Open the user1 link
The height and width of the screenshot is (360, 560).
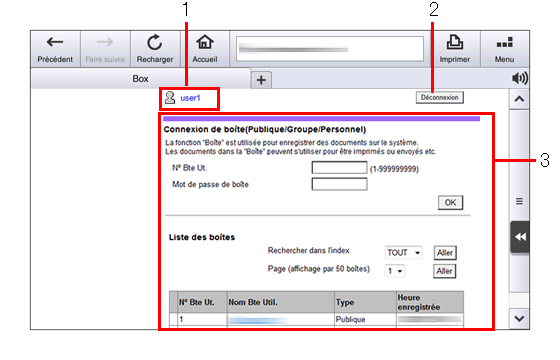[190, 98]
